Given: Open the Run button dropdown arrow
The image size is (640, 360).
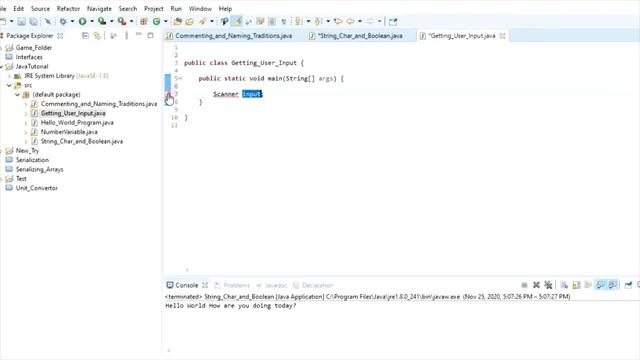Looking at the screenshot, I should point(91,21).
